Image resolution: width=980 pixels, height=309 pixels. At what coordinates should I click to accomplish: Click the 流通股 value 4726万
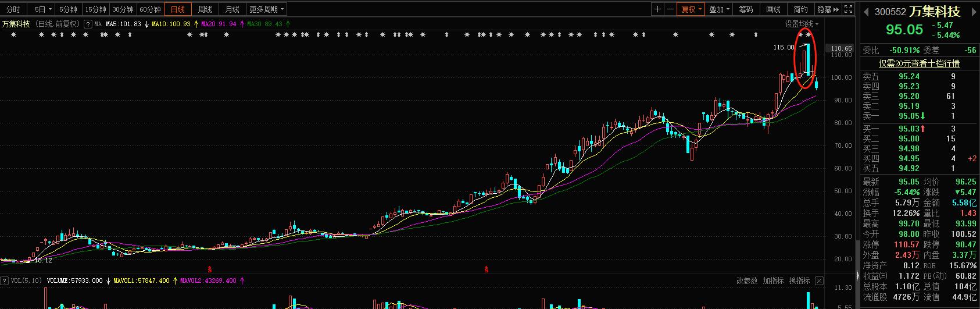click(x=907, y=297)
